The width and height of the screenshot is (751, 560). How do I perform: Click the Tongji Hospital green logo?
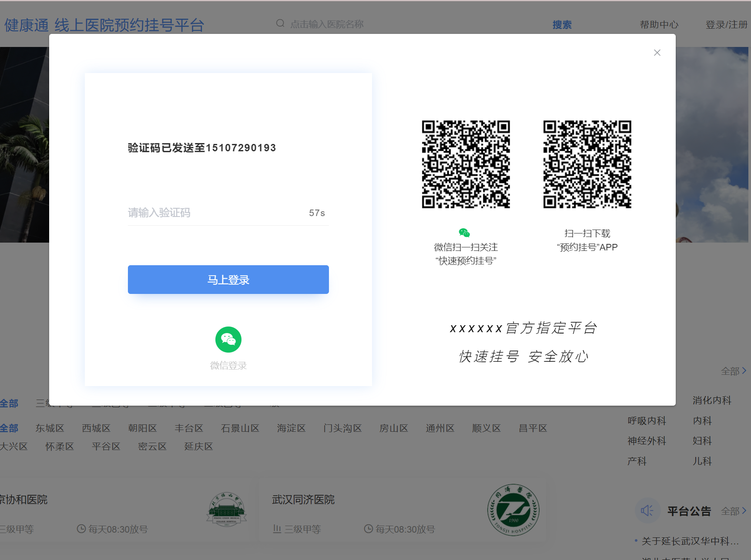(513, 510)
